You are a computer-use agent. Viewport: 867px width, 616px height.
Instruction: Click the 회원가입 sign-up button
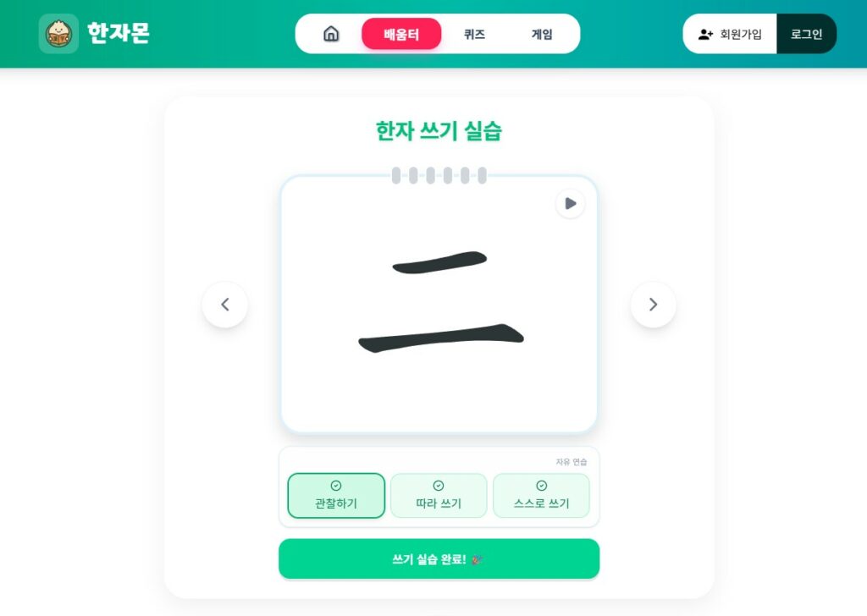[x=730, y=34]
